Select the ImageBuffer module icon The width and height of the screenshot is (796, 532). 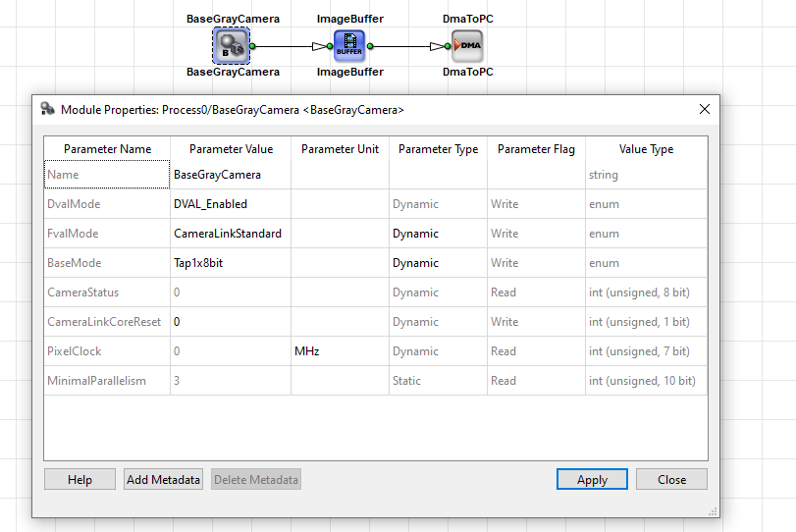coord(349,46)
